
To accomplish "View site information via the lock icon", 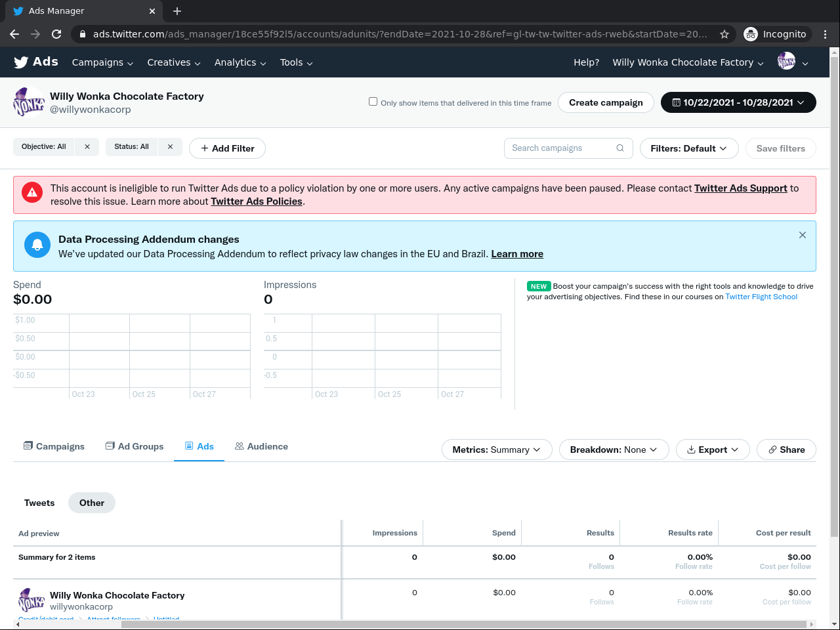I will tap(82, 34).
